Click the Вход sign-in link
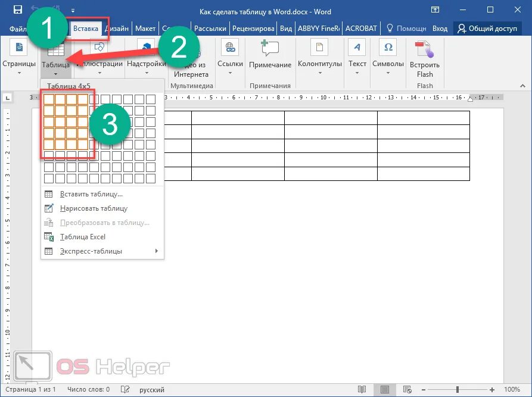Screen dimensions: 532x397 440,29
